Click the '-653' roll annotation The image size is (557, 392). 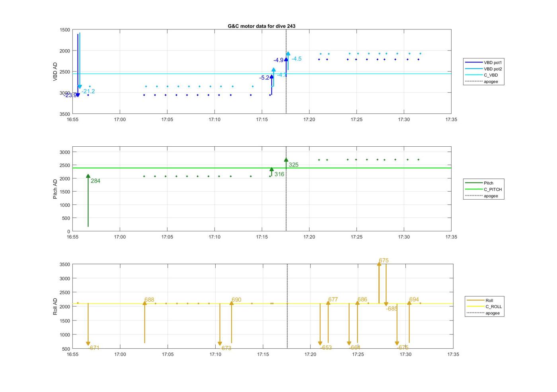coord(326,347)
